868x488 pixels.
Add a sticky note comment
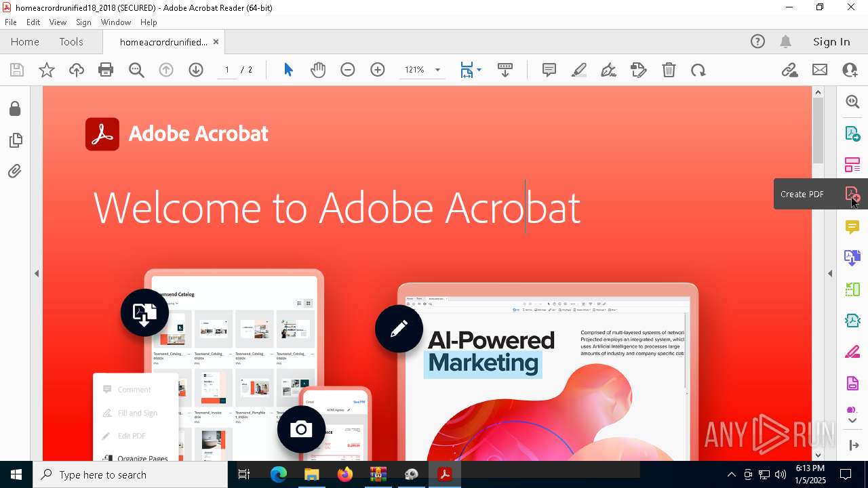click(549, 70)
